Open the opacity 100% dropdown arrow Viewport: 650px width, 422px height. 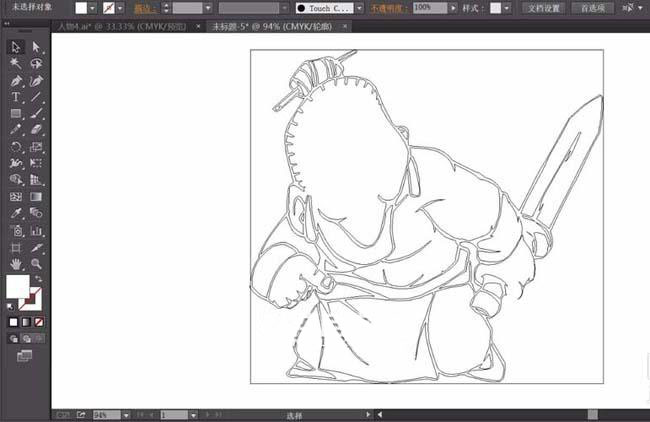453,8
